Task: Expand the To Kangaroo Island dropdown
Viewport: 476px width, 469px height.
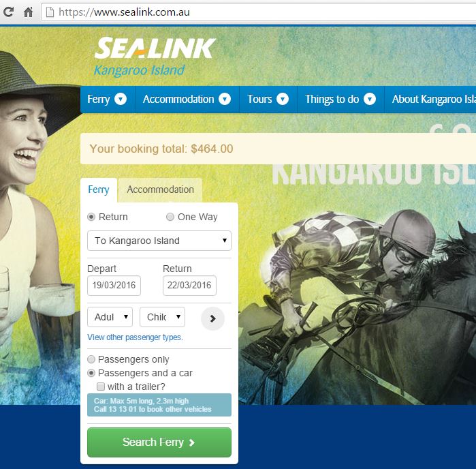Action: [x=159, y=241]
